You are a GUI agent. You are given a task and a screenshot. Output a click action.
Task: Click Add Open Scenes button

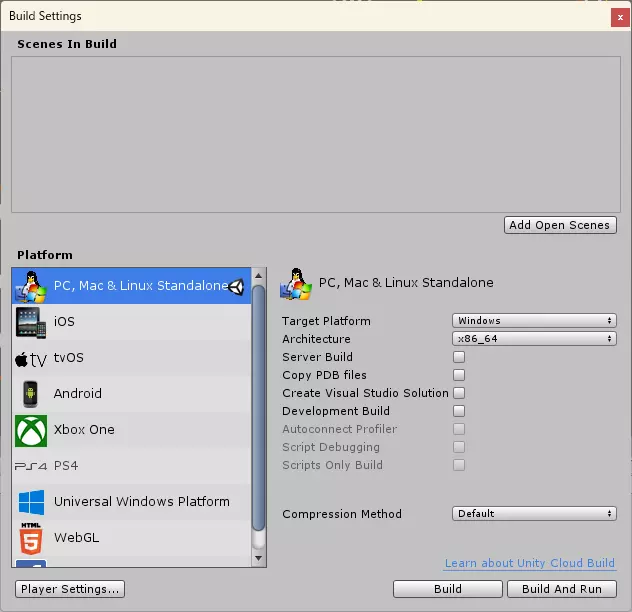click(560, 225)
